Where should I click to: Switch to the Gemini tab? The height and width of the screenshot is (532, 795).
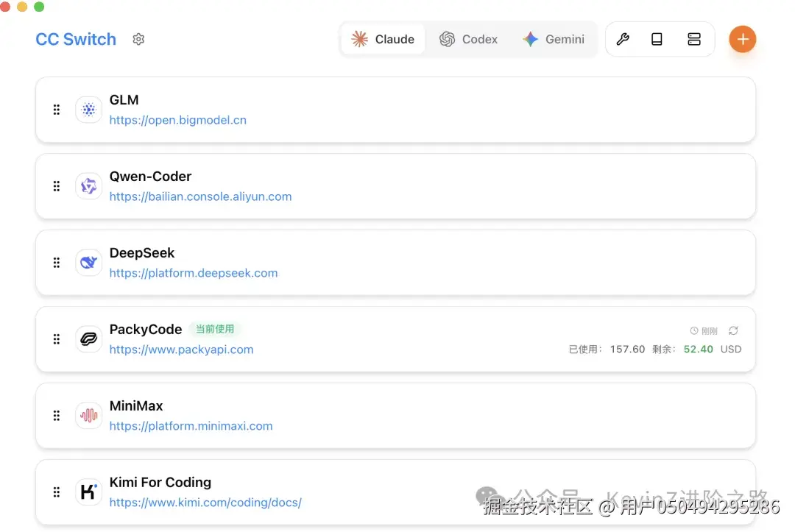[554, 39]
